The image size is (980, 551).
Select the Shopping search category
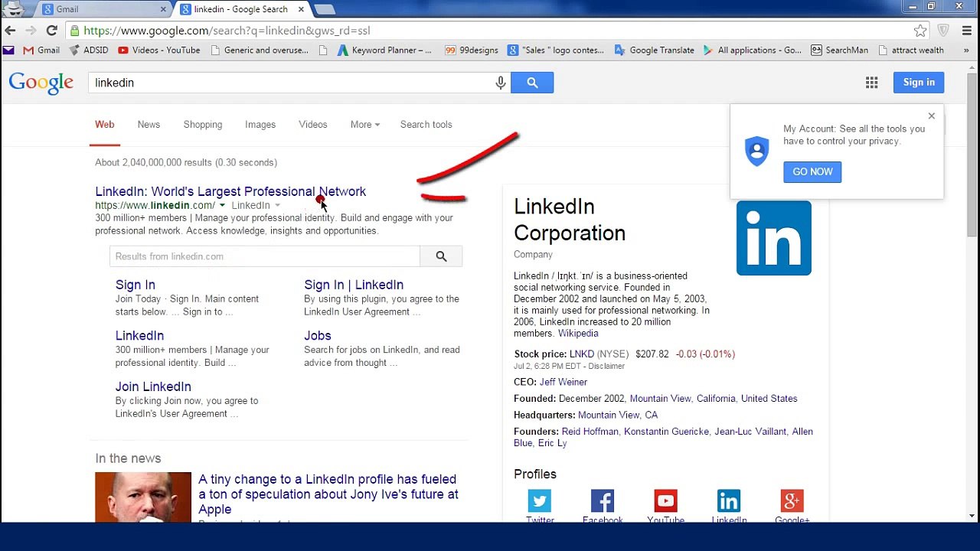[x=203, y=125]
